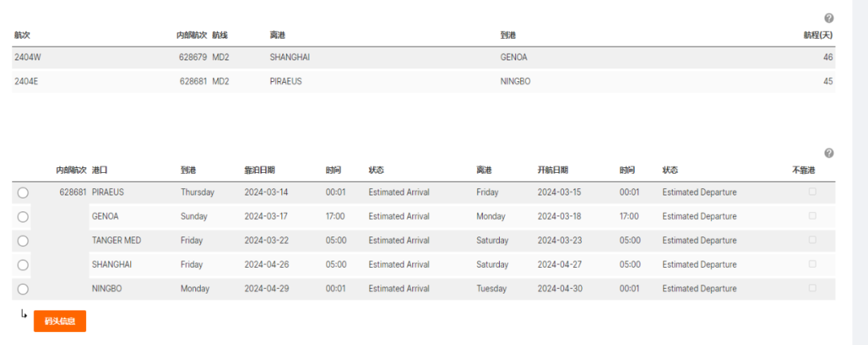This screenshot has height=345, width=868.
Task: Toggle the skip-port checkbox for GENOA
Action: tap(813, 216)
